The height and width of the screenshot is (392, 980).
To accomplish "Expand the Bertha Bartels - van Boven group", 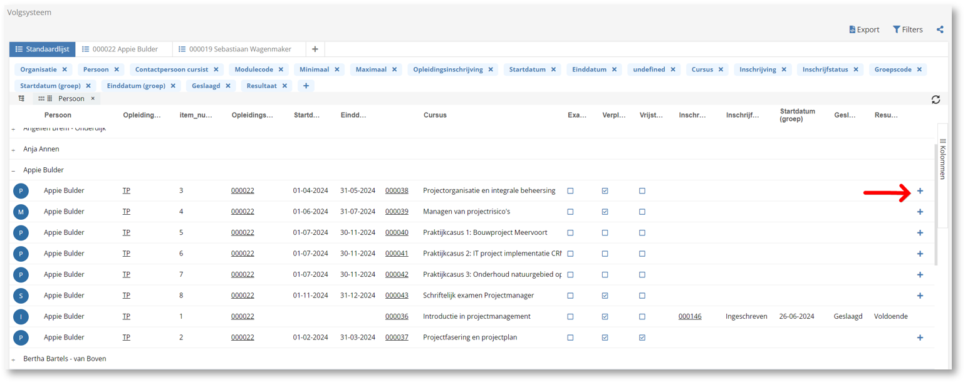I will tap(13, 359).
